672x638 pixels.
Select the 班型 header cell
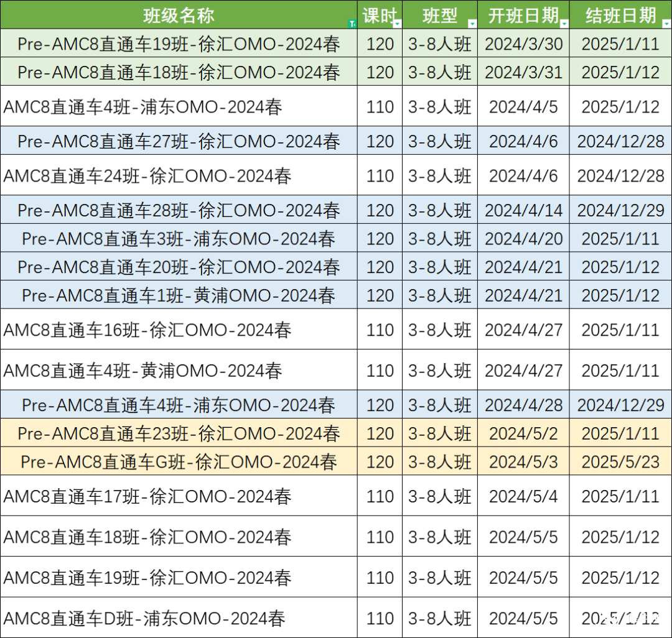pos(440,15)
